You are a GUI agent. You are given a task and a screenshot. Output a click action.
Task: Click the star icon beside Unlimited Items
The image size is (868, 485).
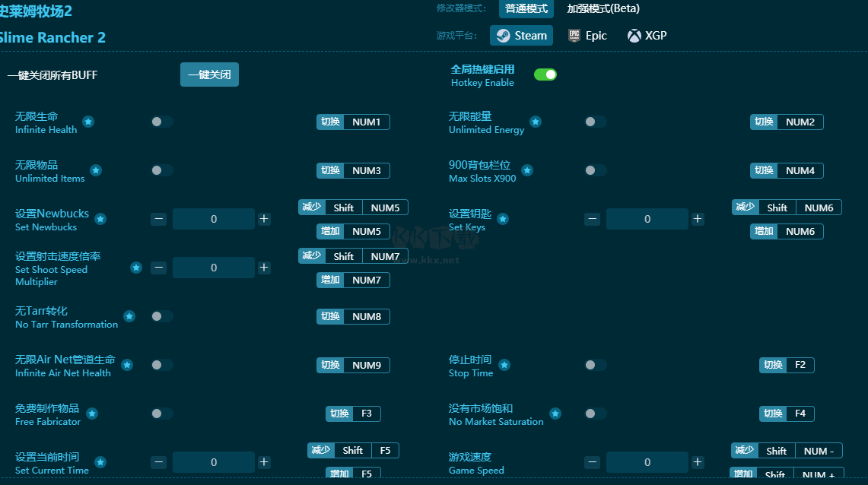(x=96, y=170)
